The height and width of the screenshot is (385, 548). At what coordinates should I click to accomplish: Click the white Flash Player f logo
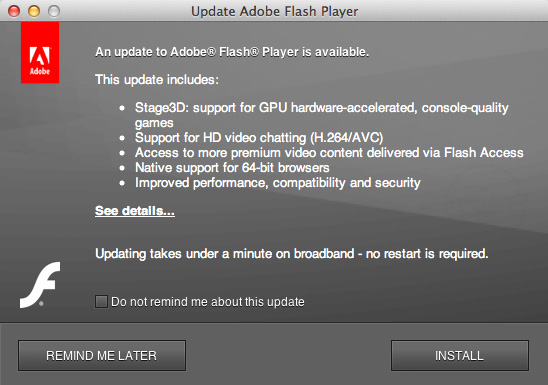(40, 285)
